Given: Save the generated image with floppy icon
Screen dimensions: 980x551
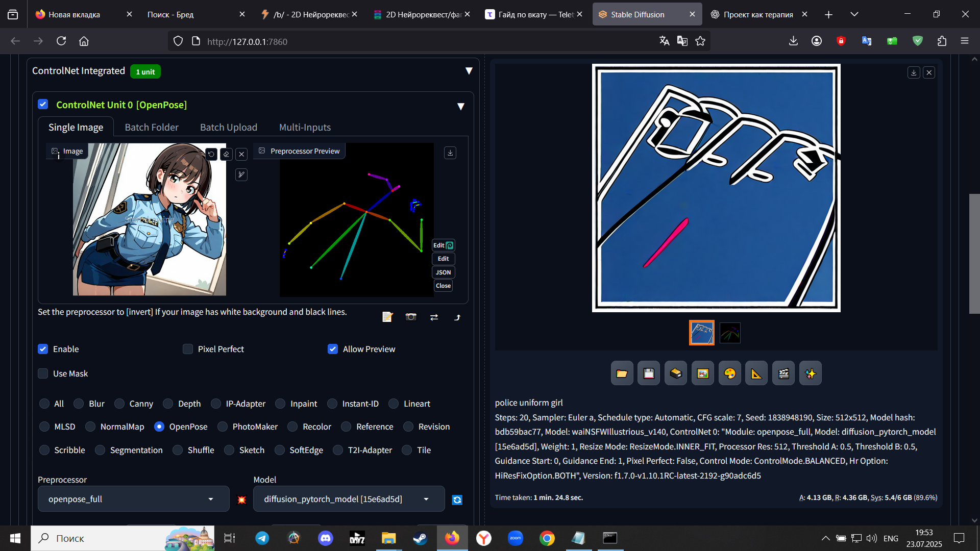Looking at the screenshot, I should (649, 373).
